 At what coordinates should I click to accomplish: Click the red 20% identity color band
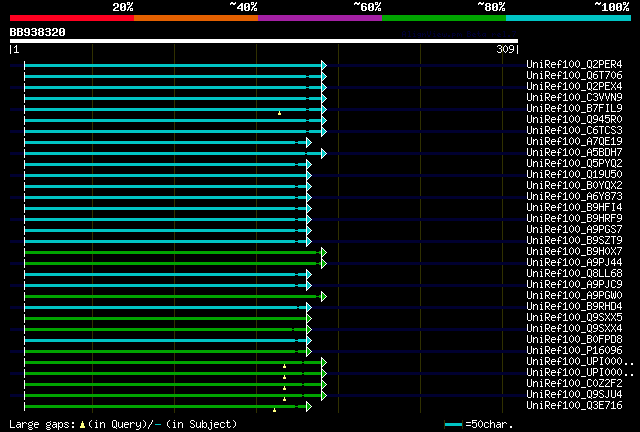pos(72,18)
